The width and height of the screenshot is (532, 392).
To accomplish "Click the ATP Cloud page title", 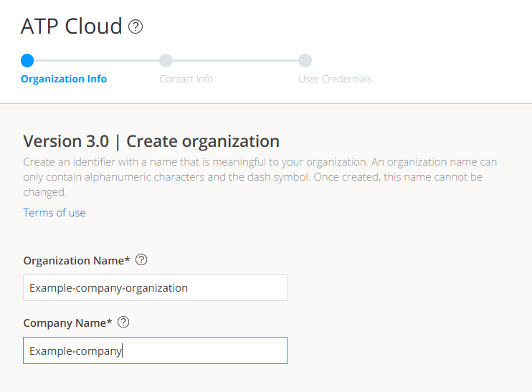I will [x=72, y=27].
